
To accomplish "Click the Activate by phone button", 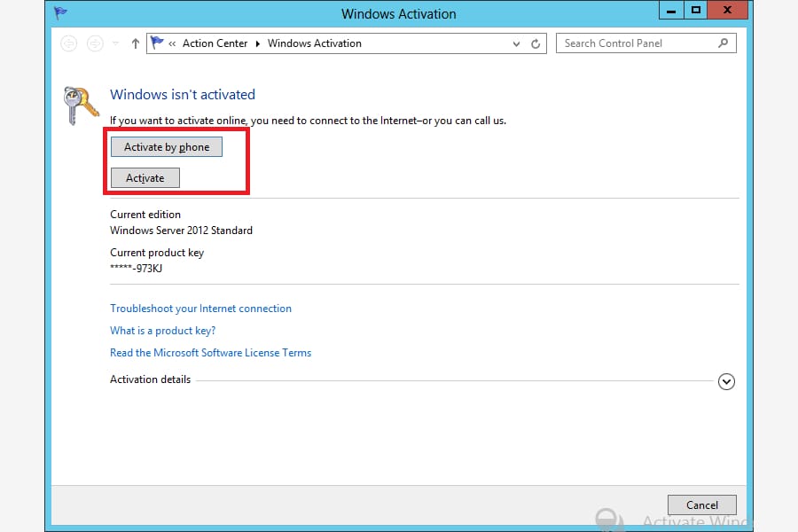I will click(x=167, y=147).
